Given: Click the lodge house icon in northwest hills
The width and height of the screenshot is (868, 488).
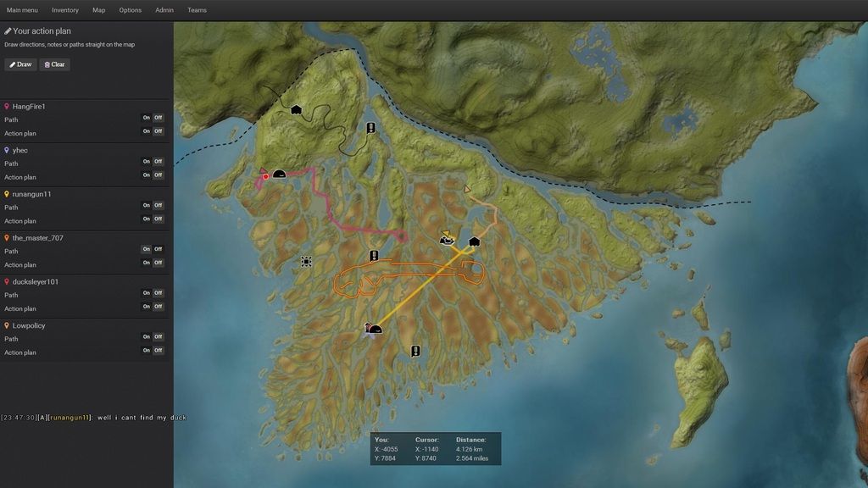Looking at the screenshot, I should 296,109.
